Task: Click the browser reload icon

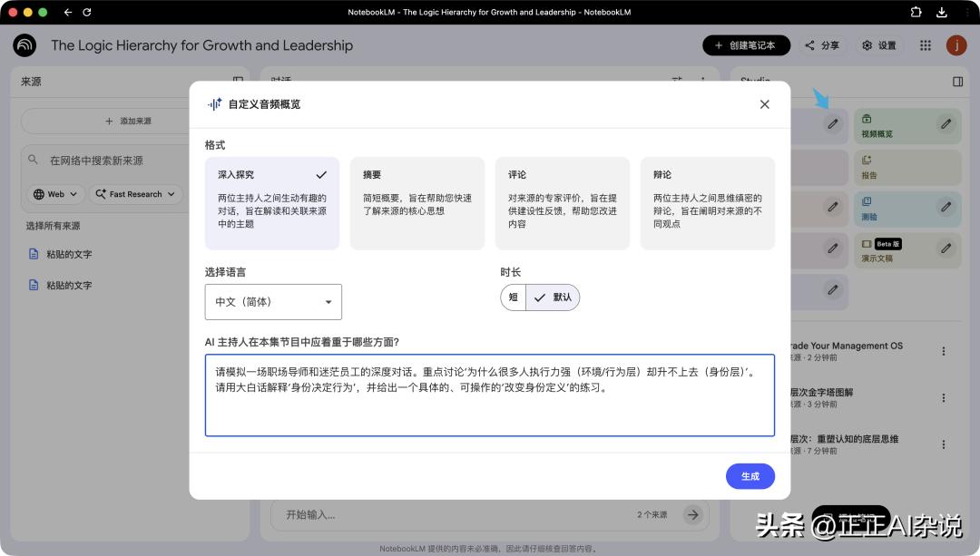Action: [x=87, y=13]
